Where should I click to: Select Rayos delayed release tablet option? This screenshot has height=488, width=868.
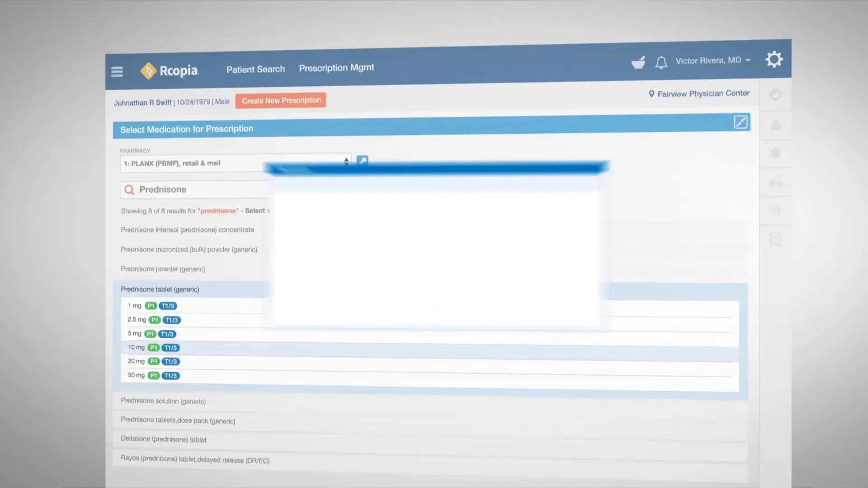(x=195, y=460)
